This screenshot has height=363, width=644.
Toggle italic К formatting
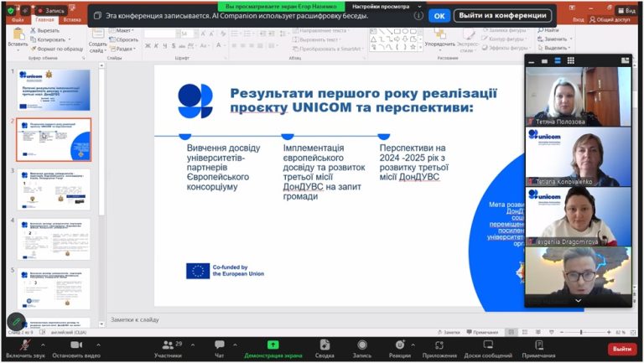coord(156,46)
